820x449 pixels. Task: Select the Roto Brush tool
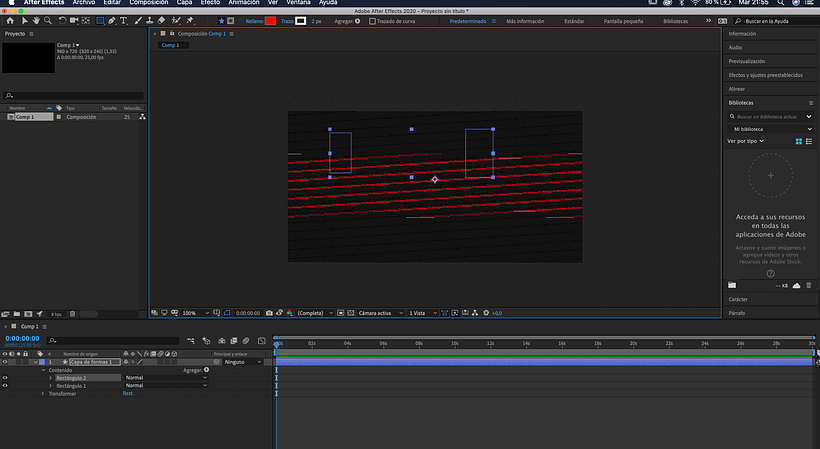pos(176,21)
